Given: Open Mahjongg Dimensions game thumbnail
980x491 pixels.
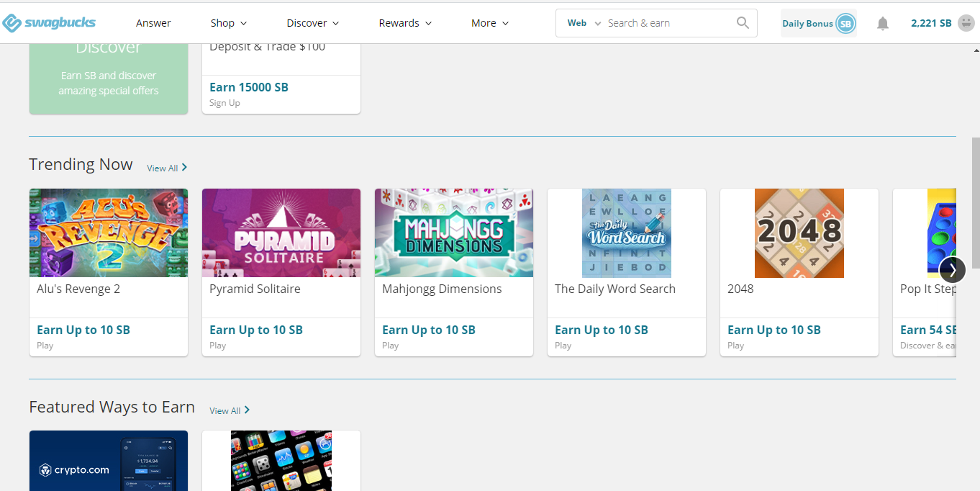Looking at the screenshot, I should 454,233.
